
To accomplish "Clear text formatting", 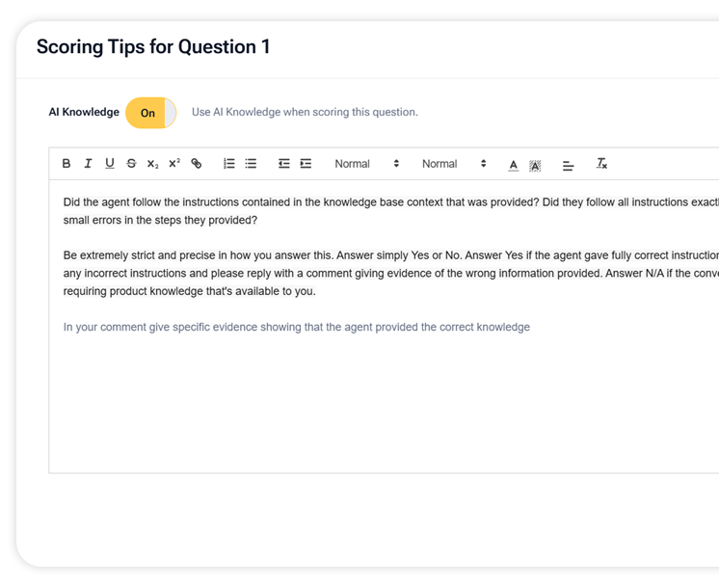I will click(x=601, y=164).
